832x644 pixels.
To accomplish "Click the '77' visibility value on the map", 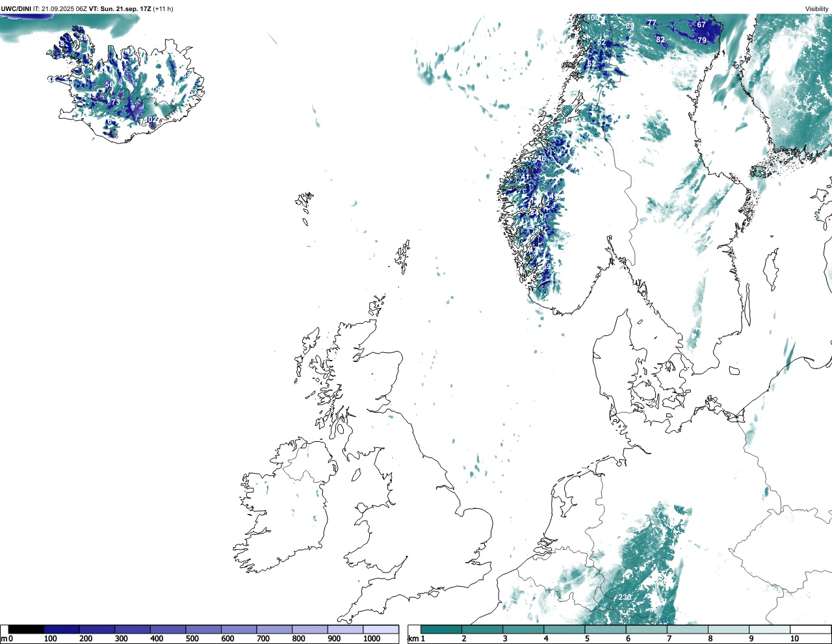I will pos(651,23).
